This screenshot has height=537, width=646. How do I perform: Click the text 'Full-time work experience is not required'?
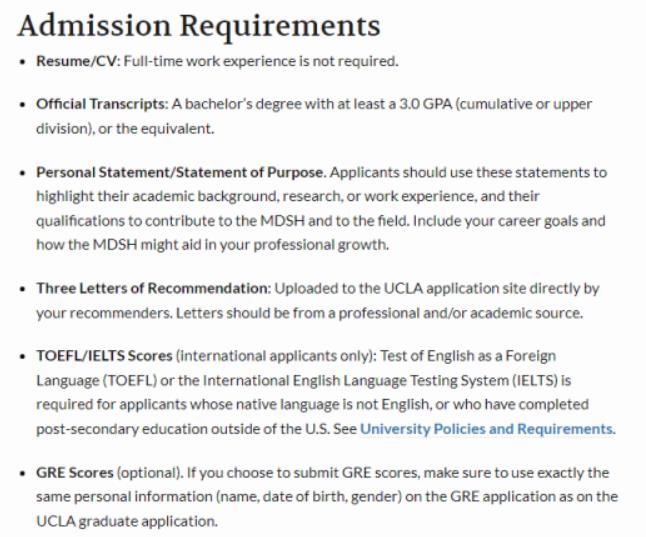point(261,61)
